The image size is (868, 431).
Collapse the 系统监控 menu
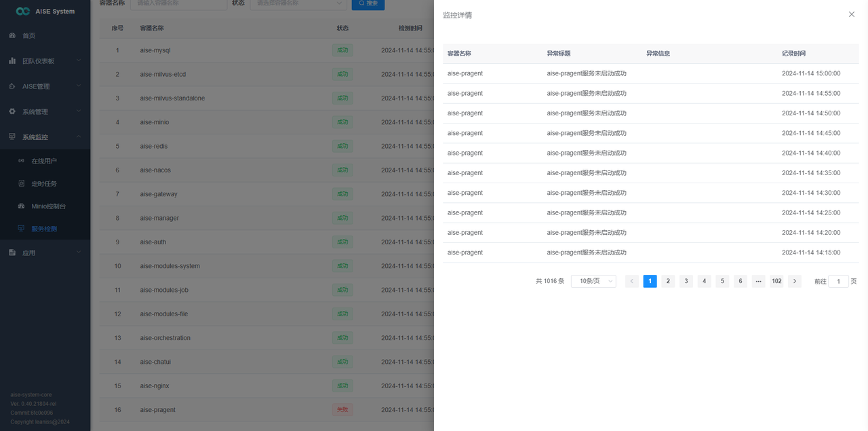coord(45,136)
